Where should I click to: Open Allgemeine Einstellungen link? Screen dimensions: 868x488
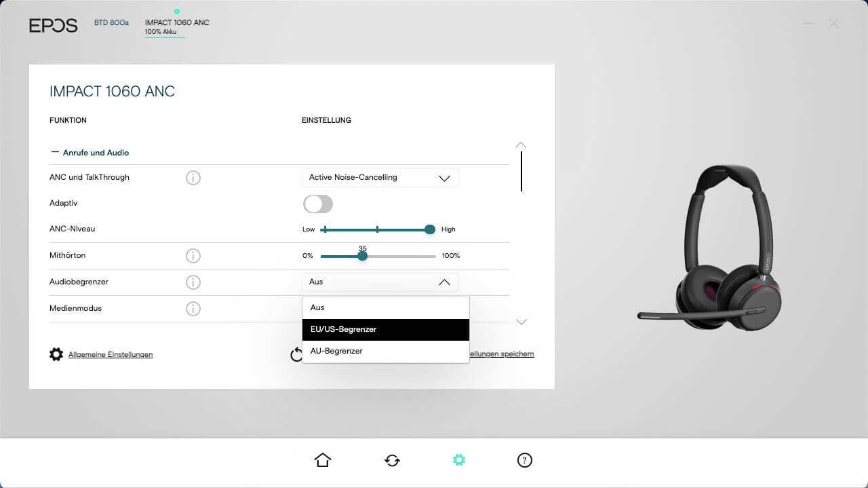(110, 354)
